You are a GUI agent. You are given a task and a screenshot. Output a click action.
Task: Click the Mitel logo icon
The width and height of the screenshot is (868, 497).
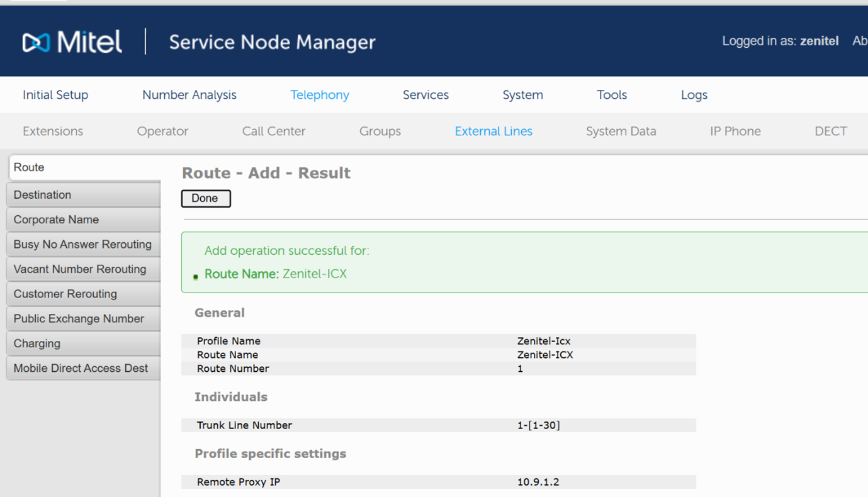coord(36,42)
